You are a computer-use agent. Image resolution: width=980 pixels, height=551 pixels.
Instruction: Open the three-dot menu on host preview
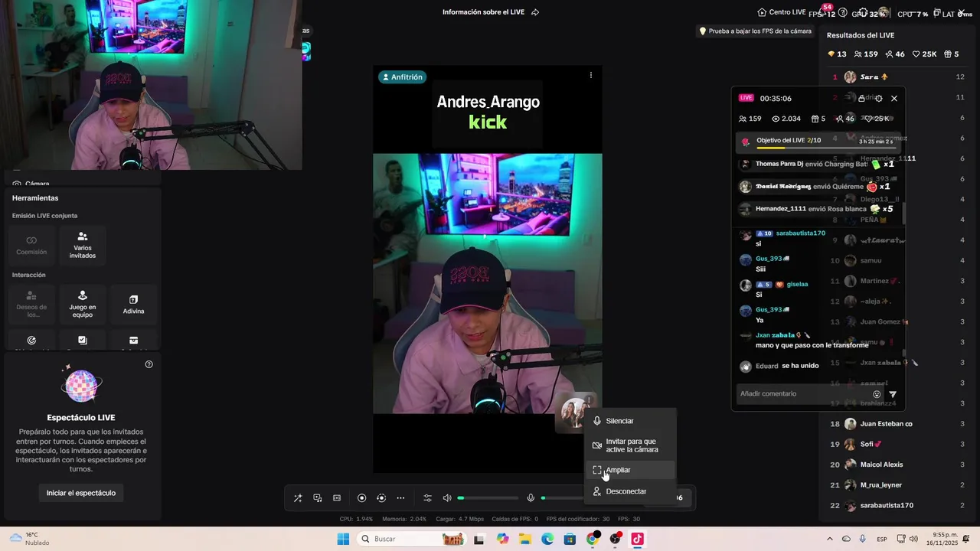coord(590,75)
